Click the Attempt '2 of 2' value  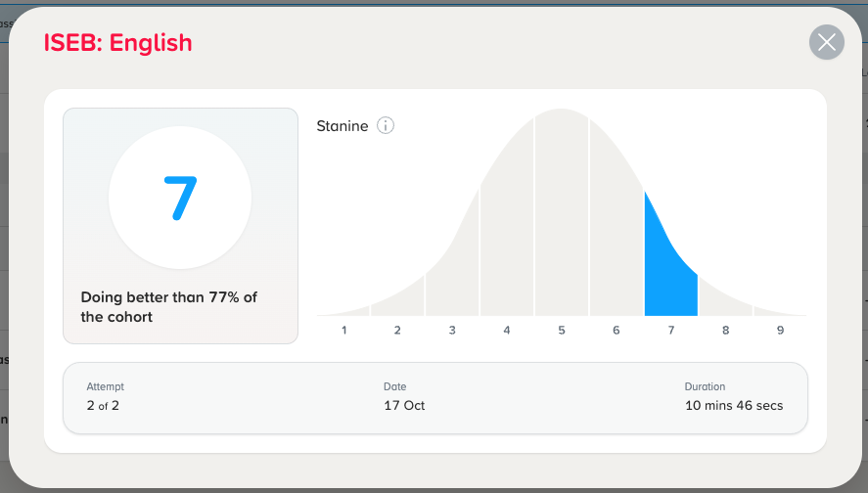coord(103,406)
